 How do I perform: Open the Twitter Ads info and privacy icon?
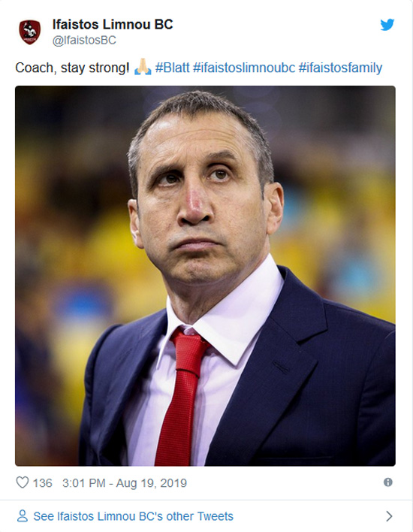coord(388,482)
